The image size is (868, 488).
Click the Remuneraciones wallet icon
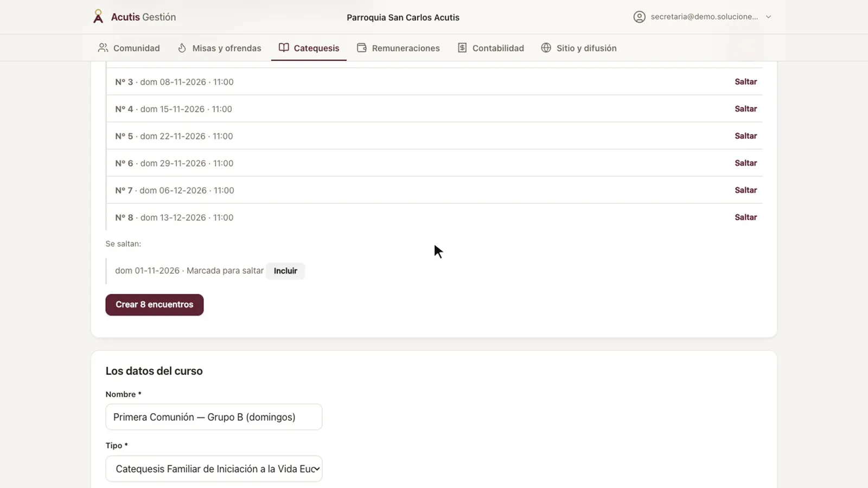(x=362, y=48)
